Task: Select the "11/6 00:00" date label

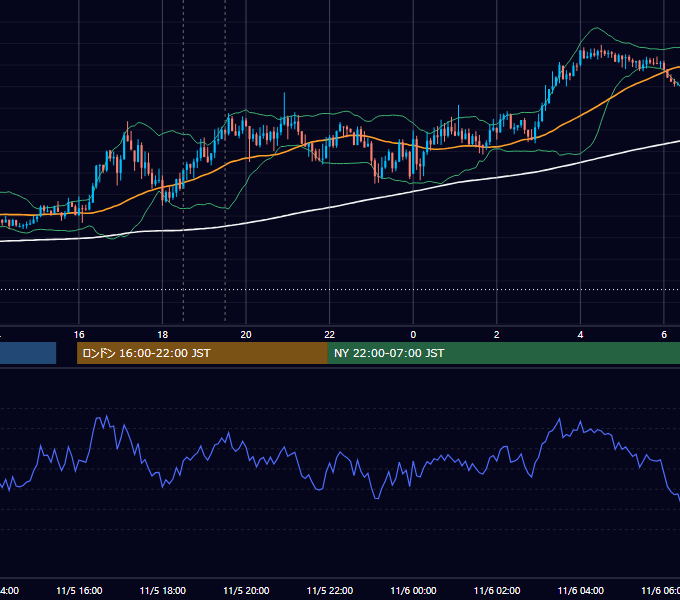Action: click(413, 590)
